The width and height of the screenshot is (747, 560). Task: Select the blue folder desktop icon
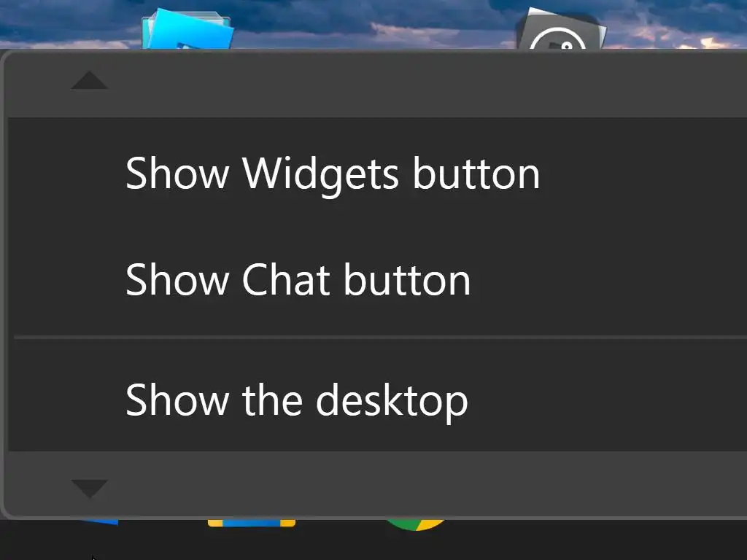tap(187, 29)
